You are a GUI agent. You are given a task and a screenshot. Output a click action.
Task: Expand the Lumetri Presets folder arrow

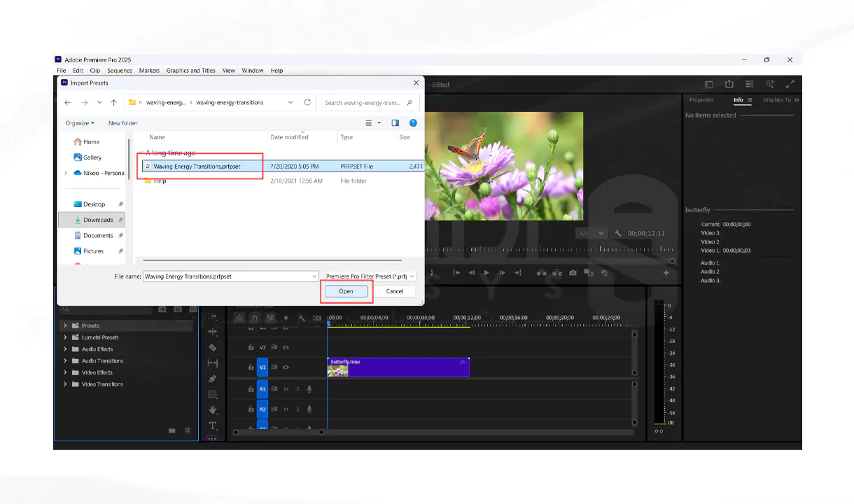65,337
